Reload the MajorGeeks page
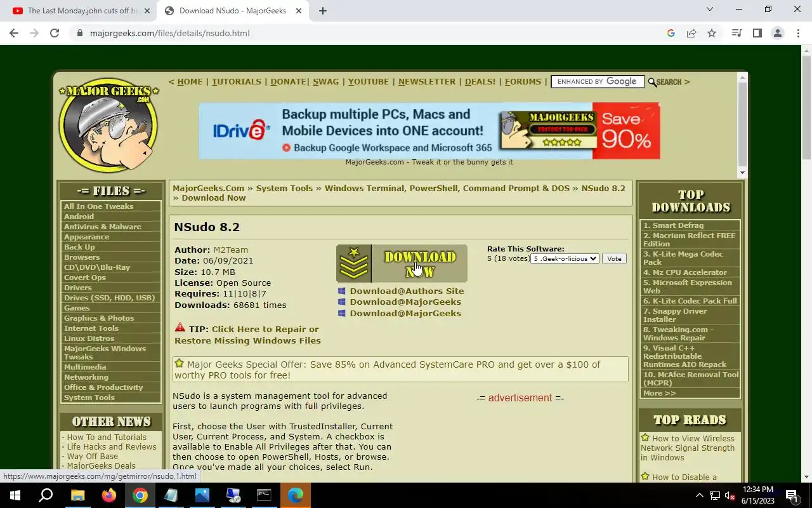This screenshot has width=812, height=508. coord(55,33)
